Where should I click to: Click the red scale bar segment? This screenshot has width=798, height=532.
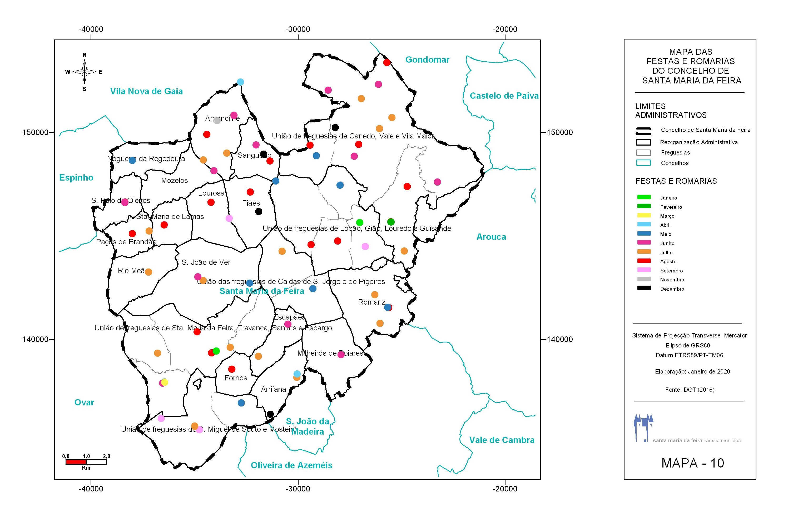point(76,462)
